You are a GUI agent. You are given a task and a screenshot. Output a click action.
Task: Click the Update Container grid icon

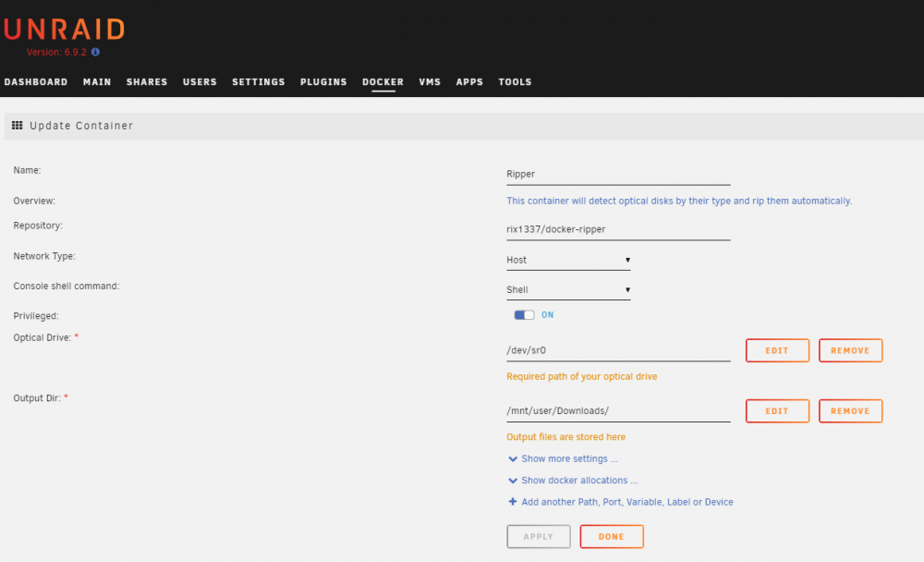pos(17,125)
